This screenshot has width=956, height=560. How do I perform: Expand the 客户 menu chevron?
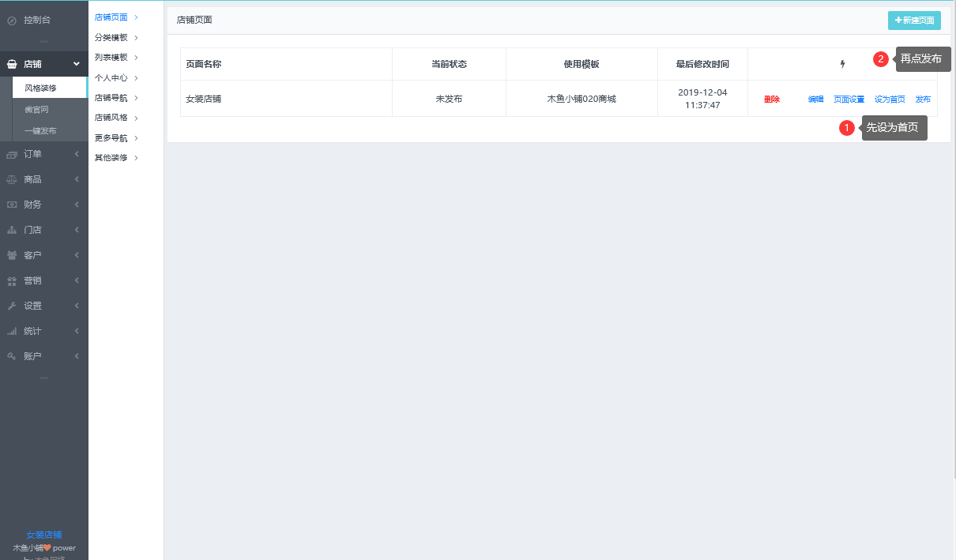tap(77, 255)
